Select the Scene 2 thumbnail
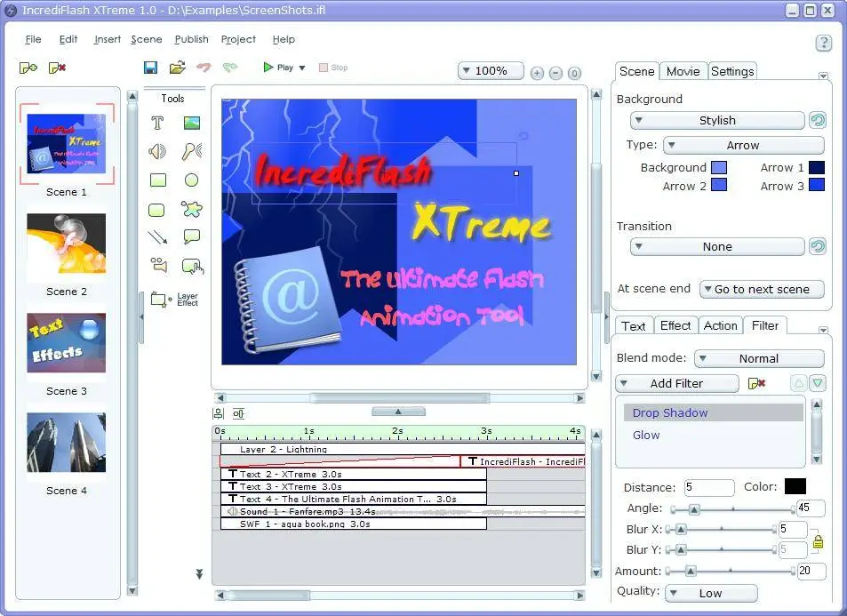 (x=66, y=244)
